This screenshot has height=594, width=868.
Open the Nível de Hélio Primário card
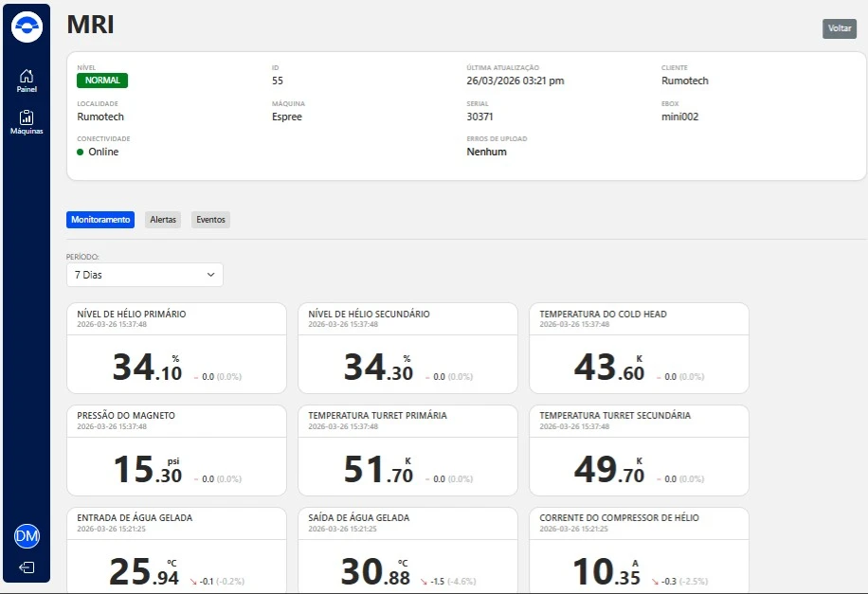176,348
